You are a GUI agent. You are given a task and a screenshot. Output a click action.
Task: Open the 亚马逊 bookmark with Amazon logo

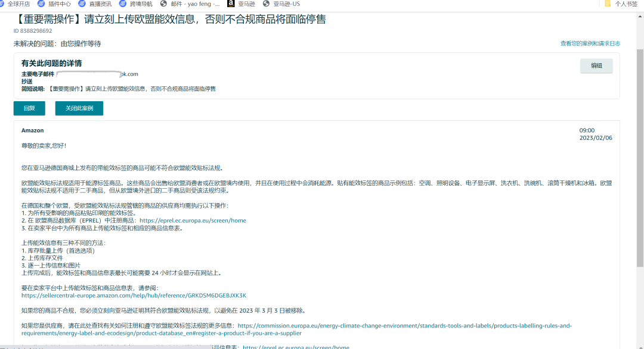point(241,4)
